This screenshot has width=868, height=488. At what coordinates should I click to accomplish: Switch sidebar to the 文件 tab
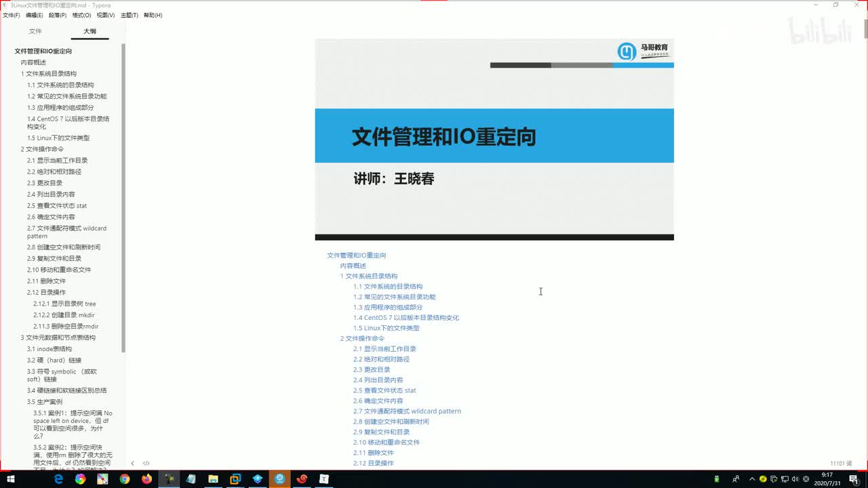pos(35,31)
